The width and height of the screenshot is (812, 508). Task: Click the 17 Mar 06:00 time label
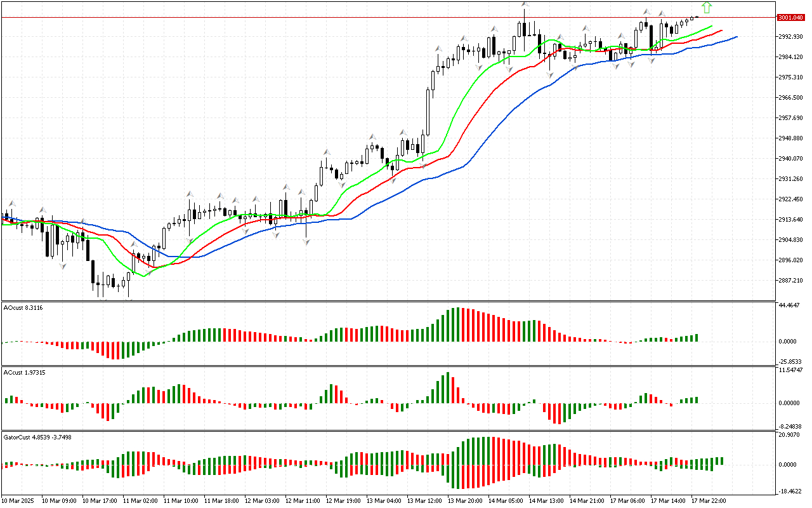627,501
